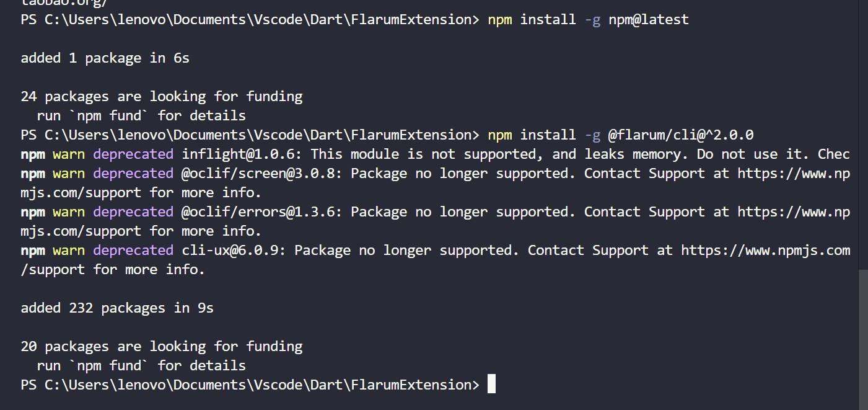Click "deprecated" in the inflight warning line
868x410 pixels.
coord(133,154)
